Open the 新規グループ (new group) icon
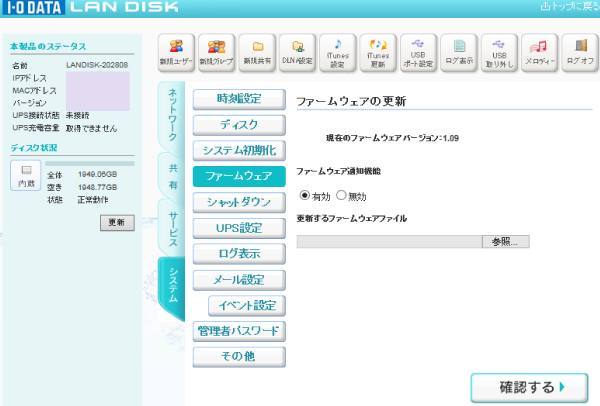Viewport: 600px width, 406px height. click(x=217, y=50)
